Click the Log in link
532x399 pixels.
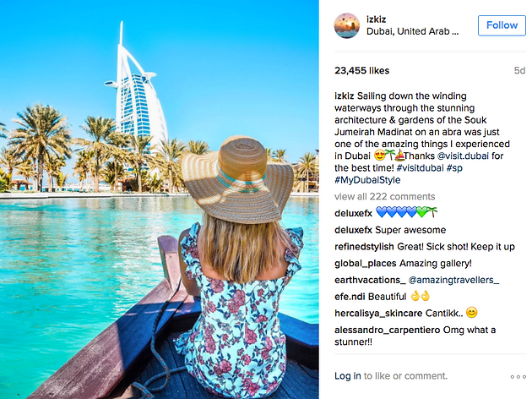pyautogui.click(x=347, y=376)
